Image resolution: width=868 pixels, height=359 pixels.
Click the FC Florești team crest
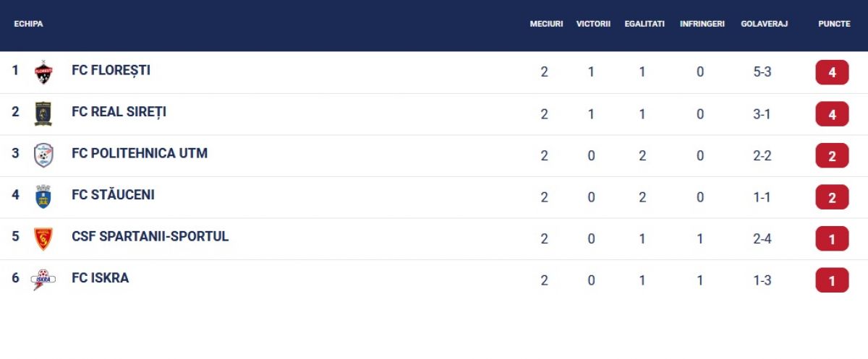[x=43, y=72]
